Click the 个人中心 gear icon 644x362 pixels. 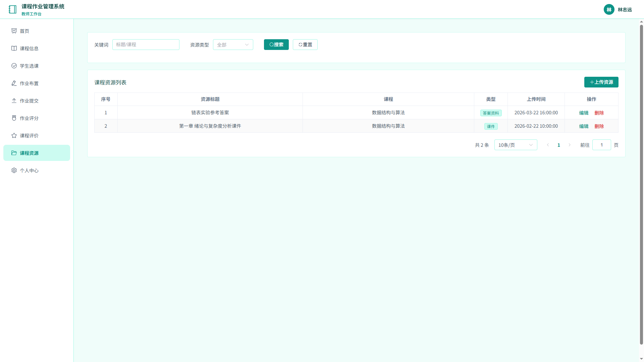pyautogui.click(x=14, y=170)
